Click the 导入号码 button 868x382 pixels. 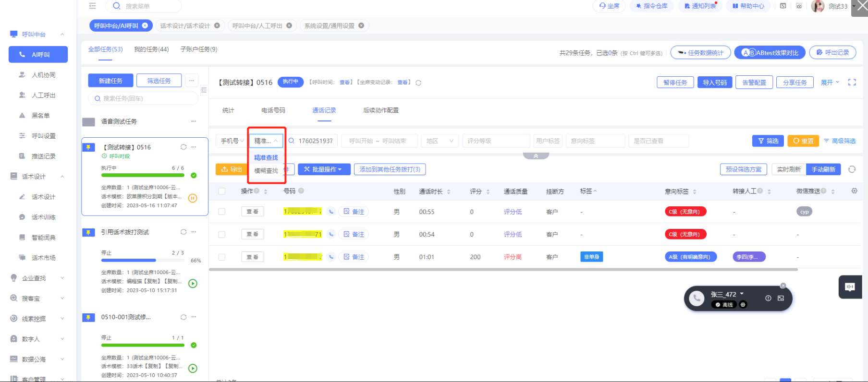714,83
